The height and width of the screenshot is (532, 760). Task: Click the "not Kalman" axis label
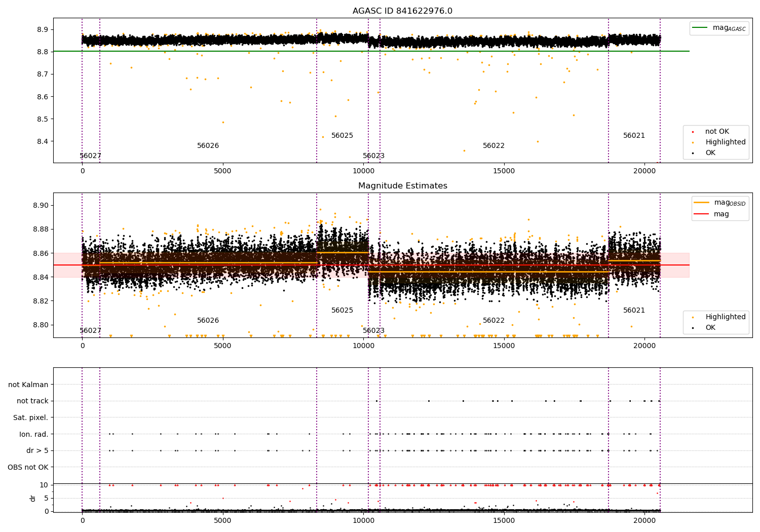[28, 385]
